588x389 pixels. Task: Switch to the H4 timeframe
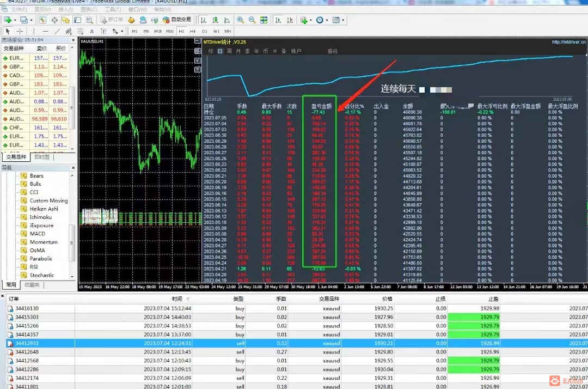tap(193, 31)
